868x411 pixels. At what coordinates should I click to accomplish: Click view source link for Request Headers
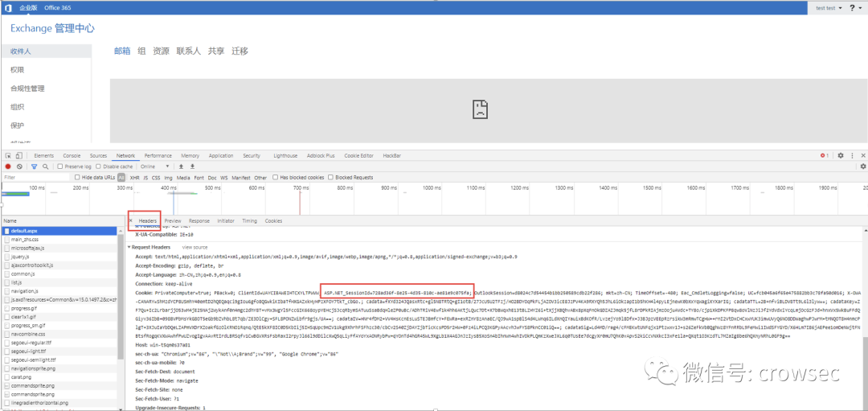[194, 247]
